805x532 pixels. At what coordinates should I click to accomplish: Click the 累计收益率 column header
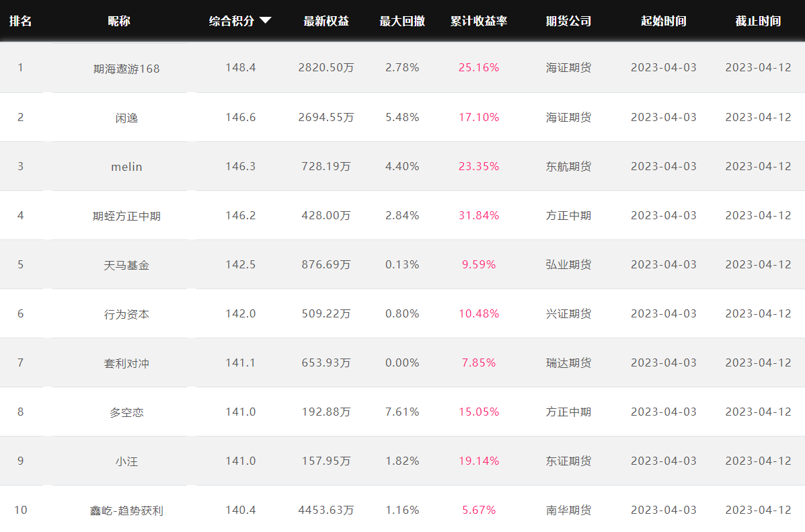point(478,21)
